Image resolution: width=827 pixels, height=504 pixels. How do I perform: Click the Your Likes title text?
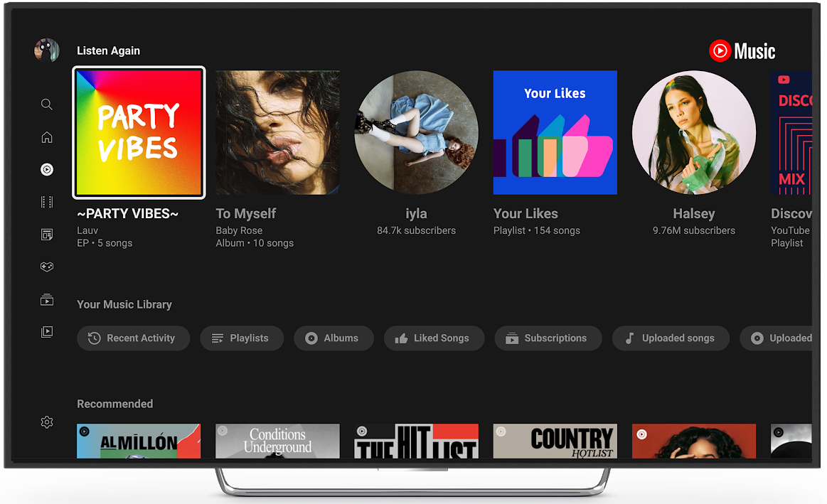pyautogui.click(x=525, y=213)
